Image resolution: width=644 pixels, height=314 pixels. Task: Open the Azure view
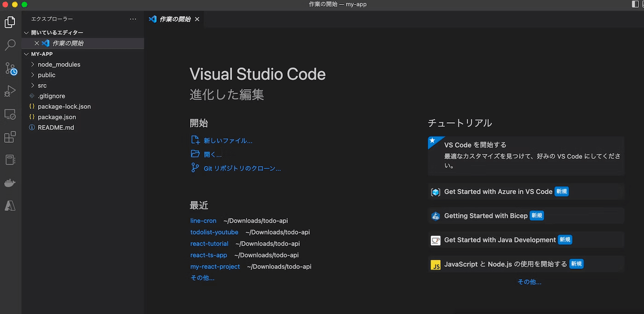pyautogui.click(x=10, y=206)
